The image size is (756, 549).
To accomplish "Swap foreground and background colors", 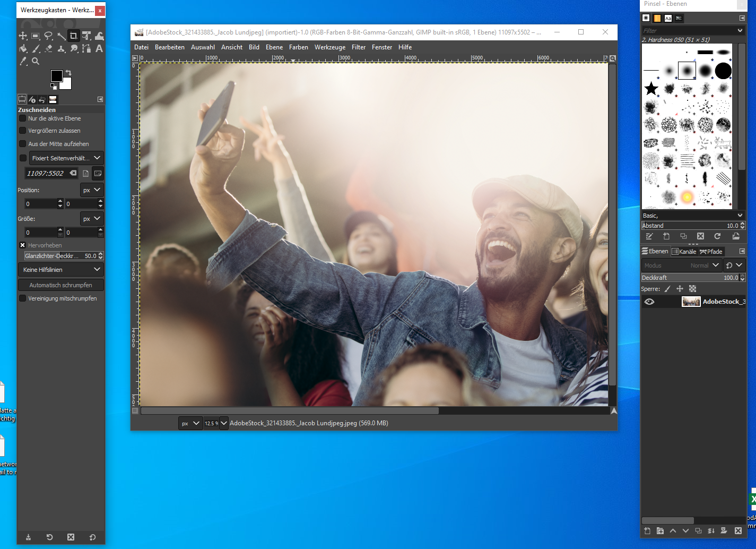I will click(x=68, y=73).
